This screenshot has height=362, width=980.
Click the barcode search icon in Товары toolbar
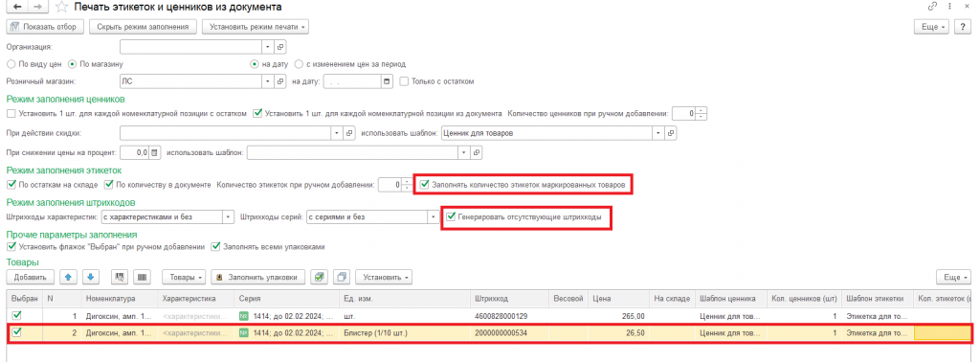click(x=120, y=277)
